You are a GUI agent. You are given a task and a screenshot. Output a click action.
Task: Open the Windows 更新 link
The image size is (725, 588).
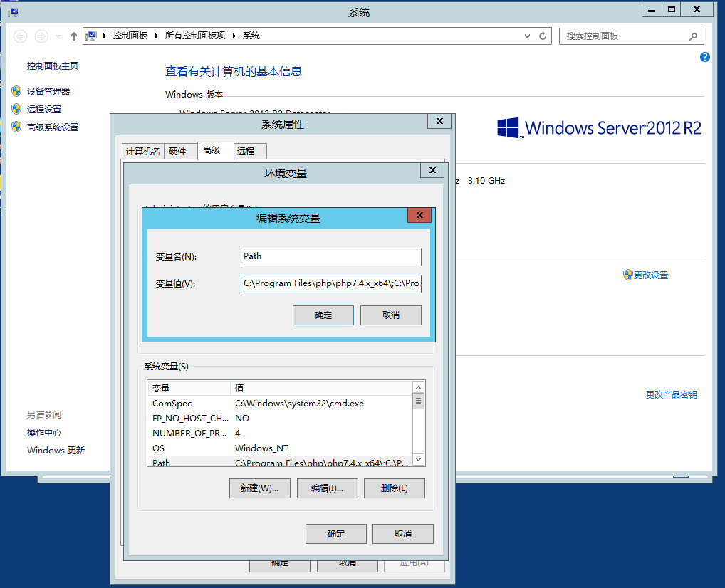pos(56,450)
